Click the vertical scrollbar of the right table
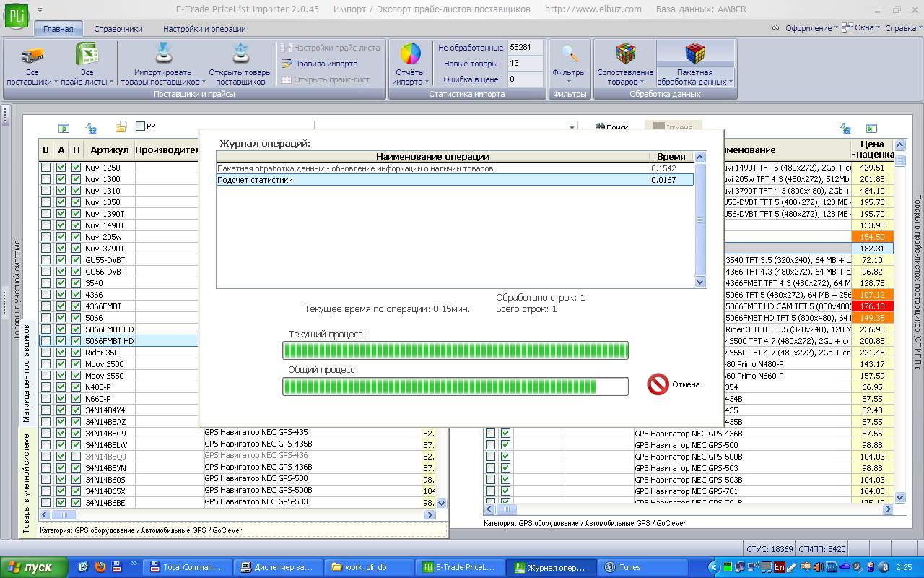Image resolution: width=924 pixels, height=578 pixels. 899,321
